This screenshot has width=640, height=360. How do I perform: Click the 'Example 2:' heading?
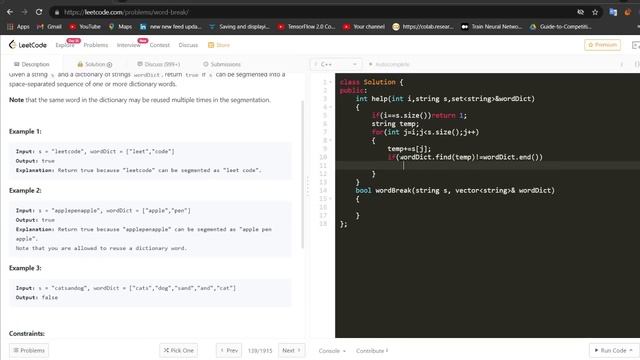(25, 191)
